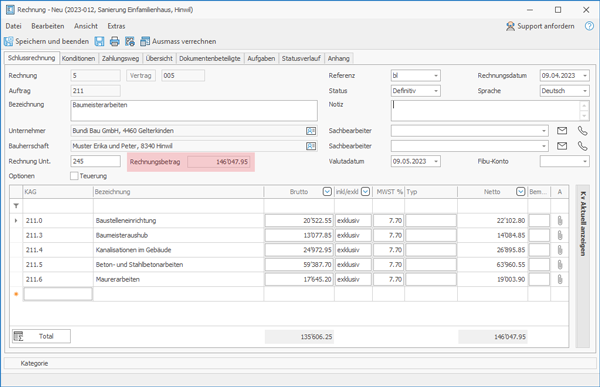The width and height of the screenshot is (600, 387).
Task: Click phone icon of second Sachbearbeiter
Action: (x=582, y=146)
